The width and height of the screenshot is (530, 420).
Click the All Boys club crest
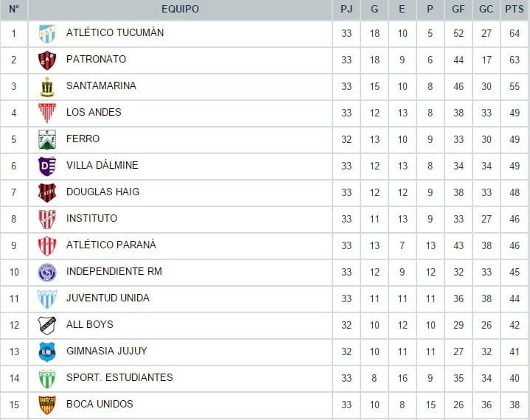47,325
